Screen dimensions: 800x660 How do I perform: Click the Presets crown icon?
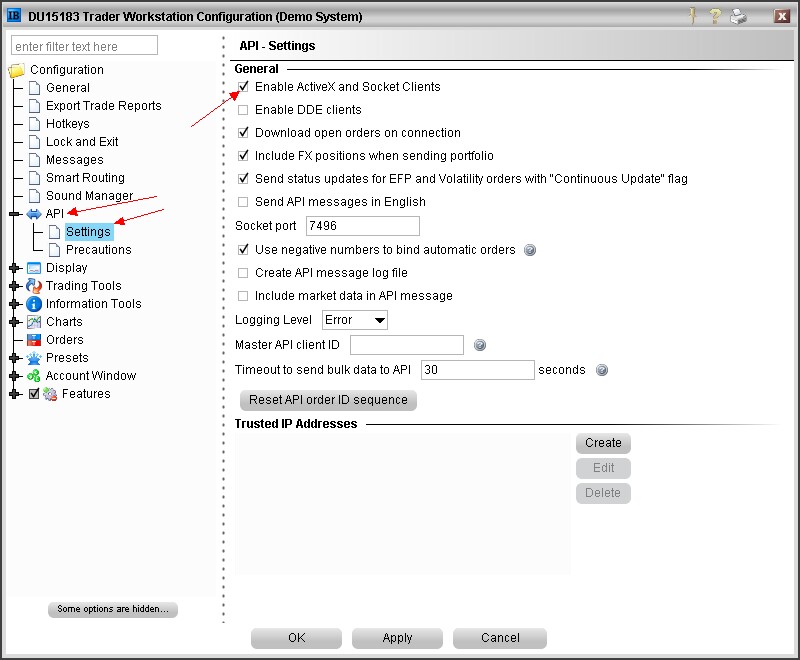[34, 358]
